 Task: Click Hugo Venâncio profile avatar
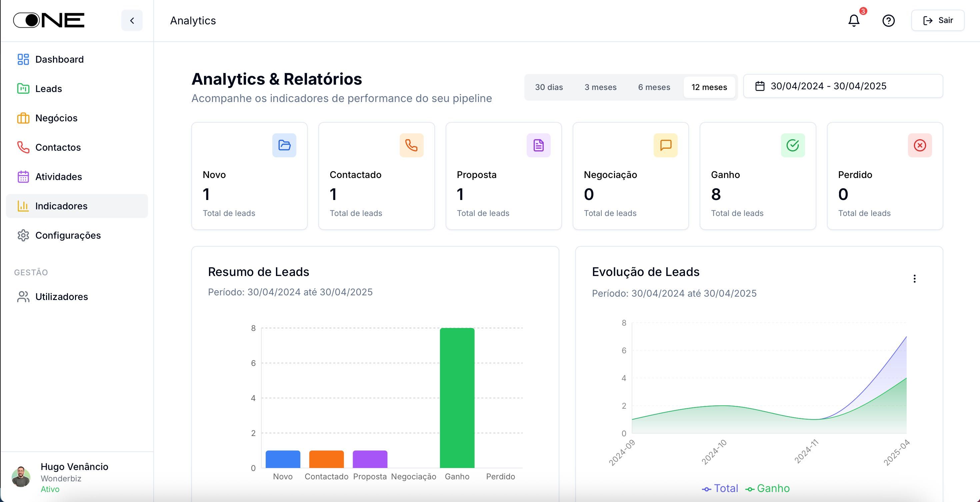[x=21, y=477]
